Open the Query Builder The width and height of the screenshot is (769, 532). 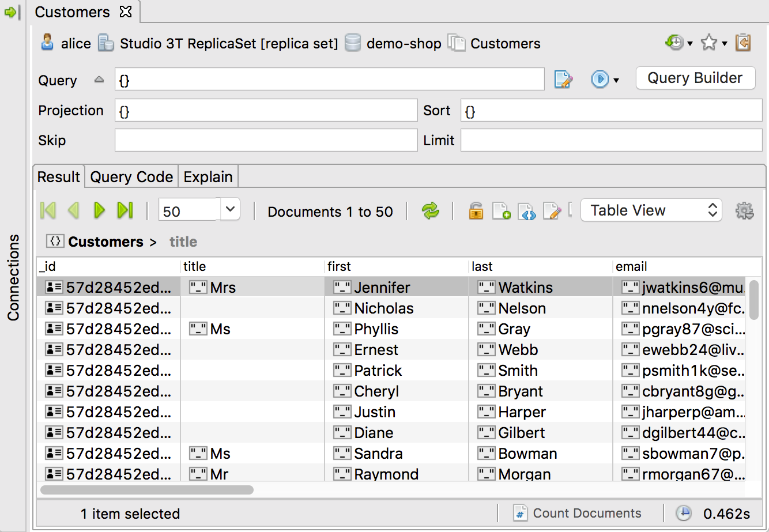coord(695,78)
